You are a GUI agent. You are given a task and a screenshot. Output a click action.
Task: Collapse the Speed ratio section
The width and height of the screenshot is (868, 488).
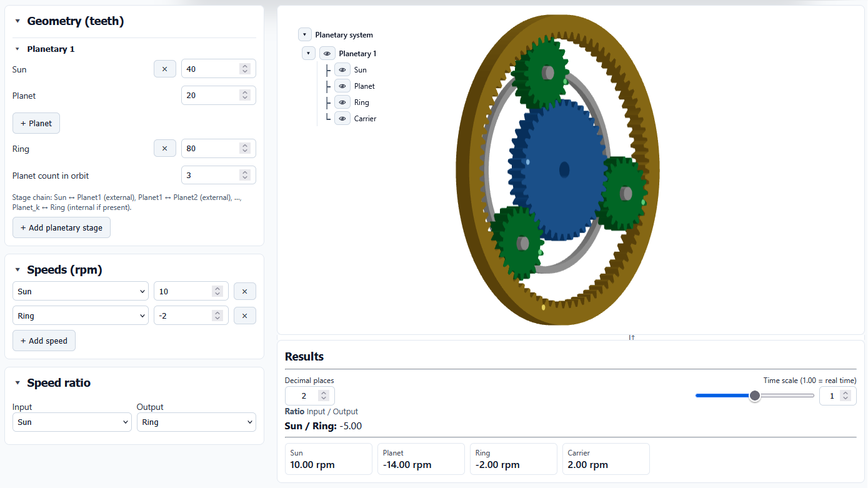pos(17,383)
